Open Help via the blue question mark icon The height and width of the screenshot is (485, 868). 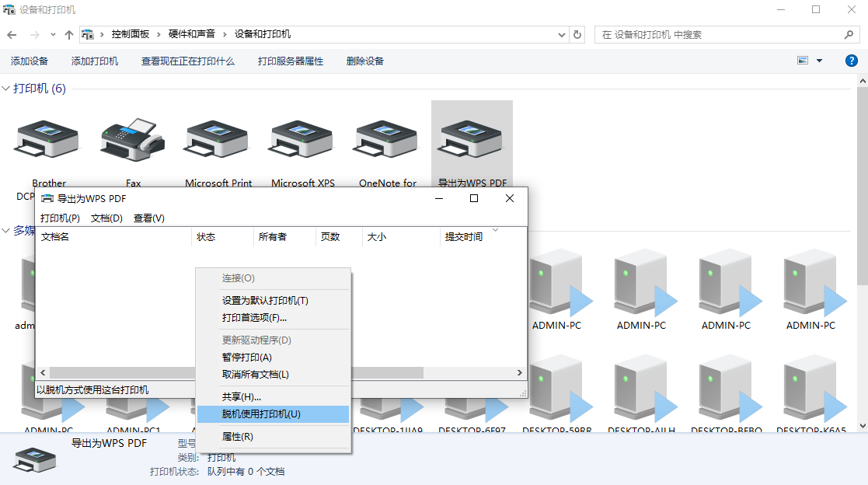[851, 61]
